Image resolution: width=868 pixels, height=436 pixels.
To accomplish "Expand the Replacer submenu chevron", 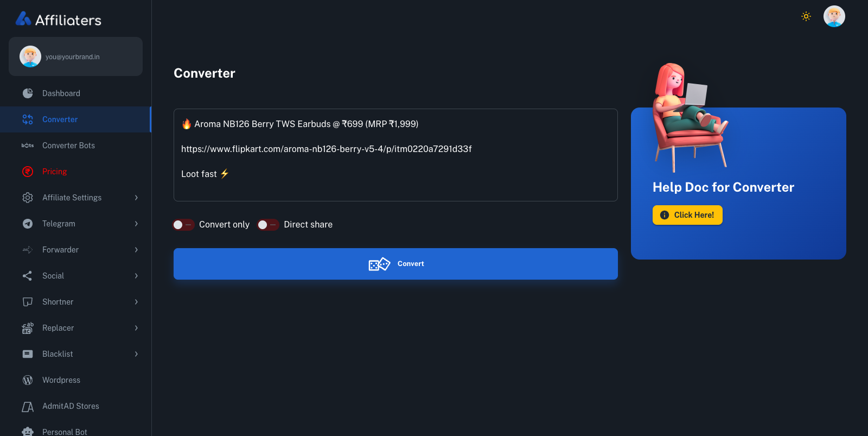I will click(x=136, y=328).
